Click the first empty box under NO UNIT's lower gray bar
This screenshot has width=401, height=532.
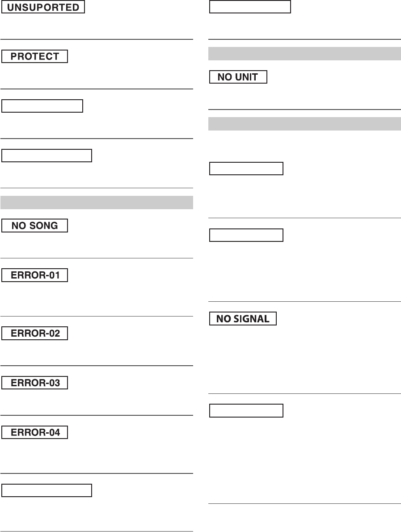click(246, 169)
